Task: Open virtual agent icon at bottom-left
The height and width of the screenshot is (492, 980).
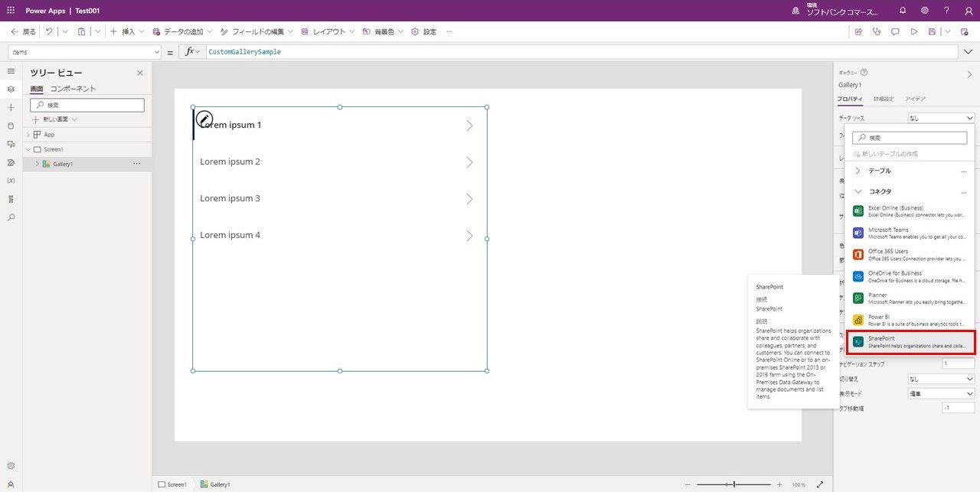Action: pos(11,484)
